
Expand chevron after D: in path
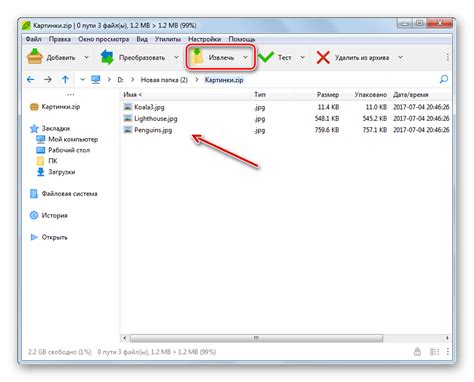pyautogui.click(x=133, y=80)
